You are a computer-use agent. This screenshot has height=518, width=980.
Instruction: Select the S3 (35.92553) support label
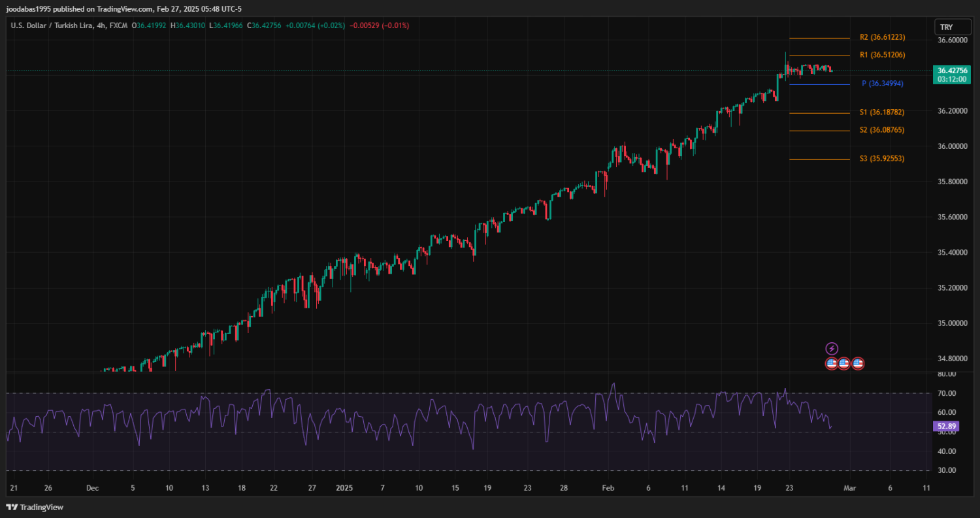tap(882, 159)
